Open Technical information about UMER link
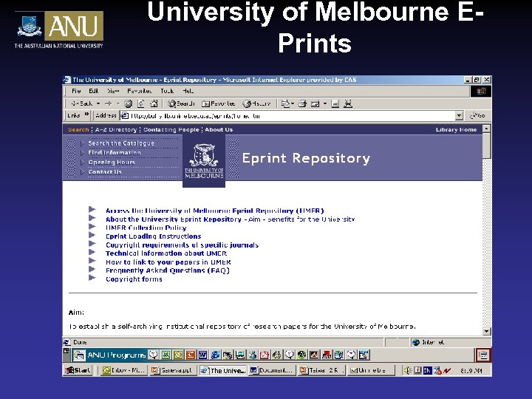 tap(166, 253)
